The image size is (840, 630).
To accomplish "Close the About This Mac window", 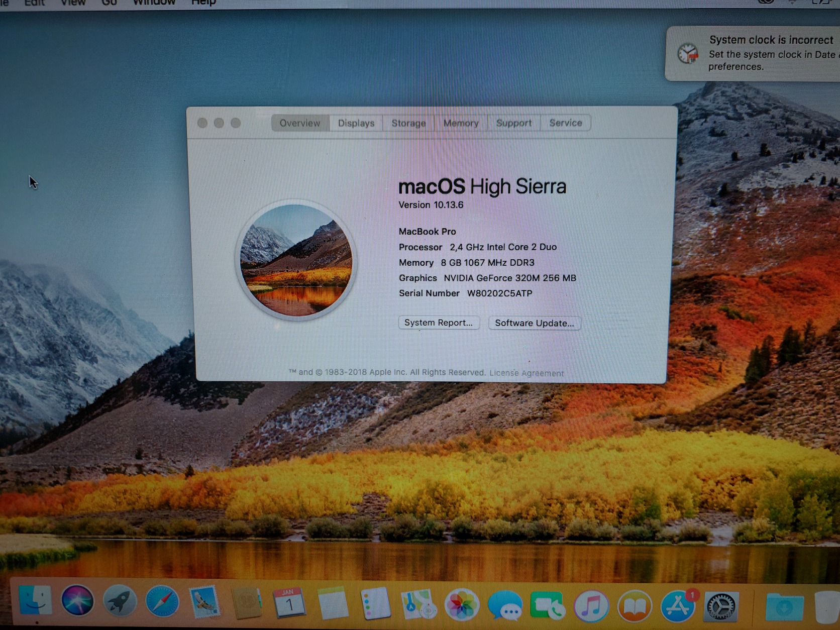I will pos(202,123).
